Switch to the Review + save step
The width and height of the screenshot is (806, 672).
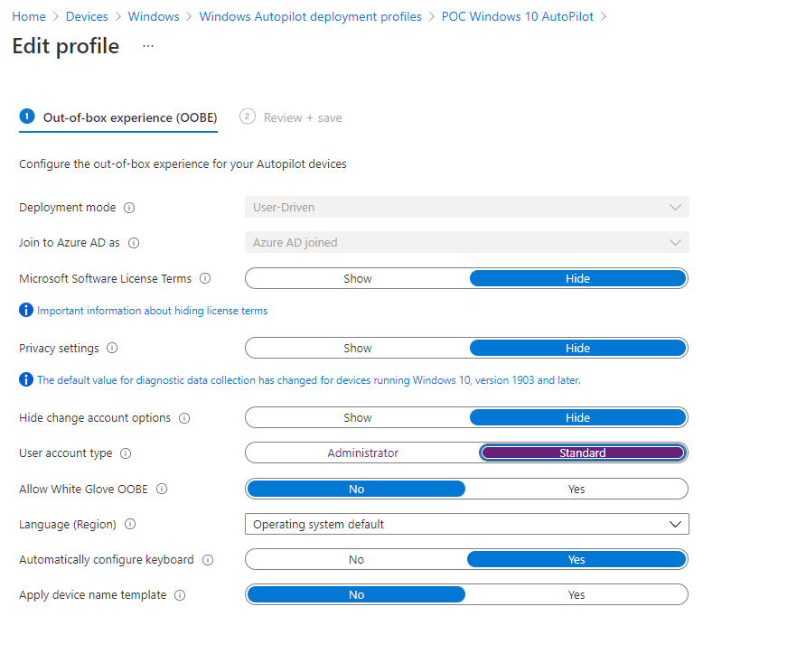pos(291,117)
